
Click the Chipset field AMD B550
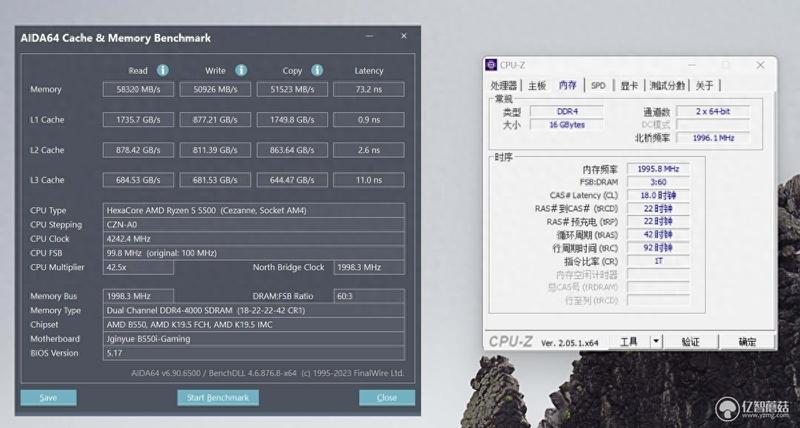[x=254, y=324]
